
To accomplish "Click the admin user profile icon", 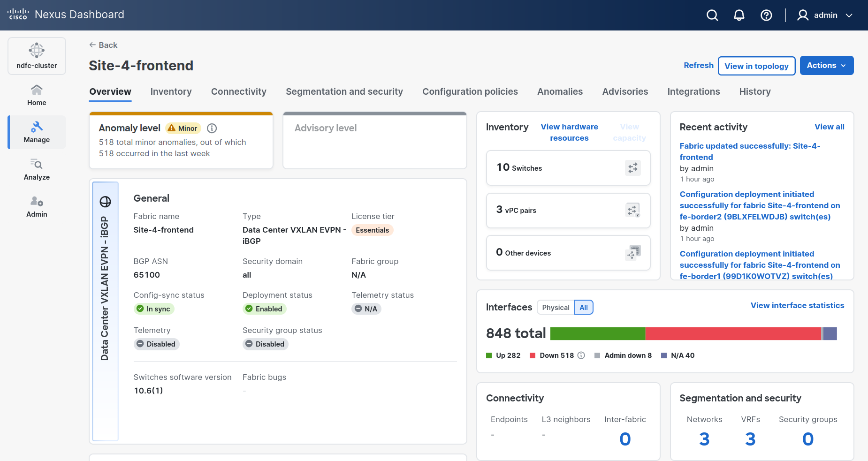I will pos(803,15).
